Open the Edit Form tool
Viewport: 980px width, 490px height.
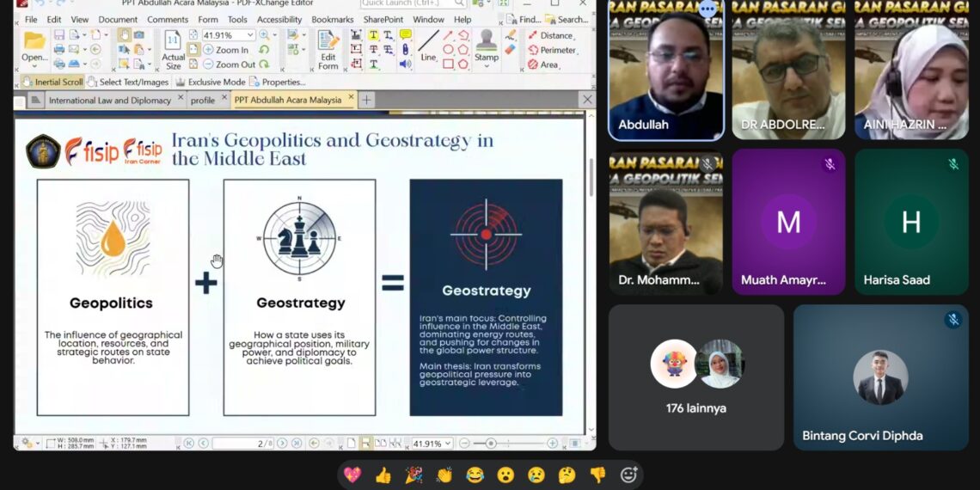(328, 49)
